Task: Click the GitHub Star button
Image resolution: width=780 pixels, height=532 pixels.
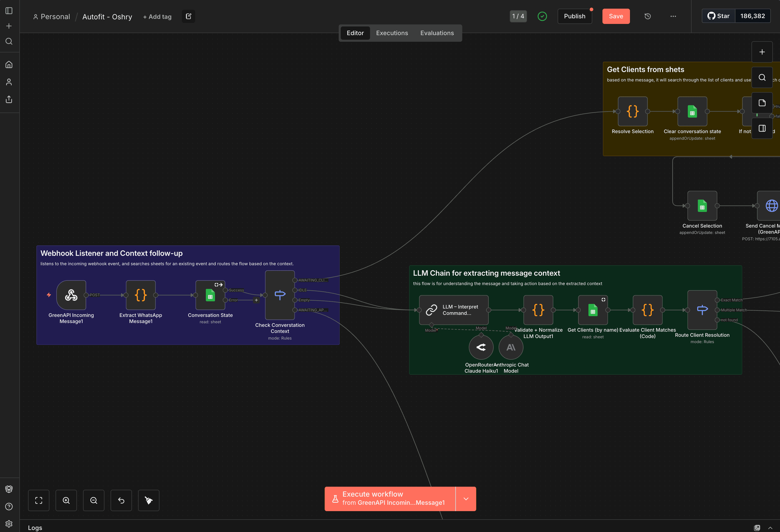Action: pos(719,16)
